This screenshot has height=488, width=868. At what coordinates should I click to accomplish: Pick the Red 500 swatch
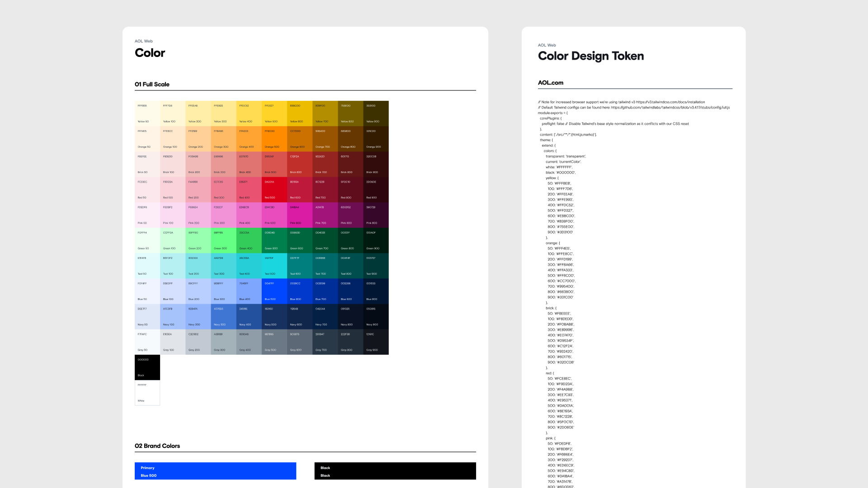(274, 190)
